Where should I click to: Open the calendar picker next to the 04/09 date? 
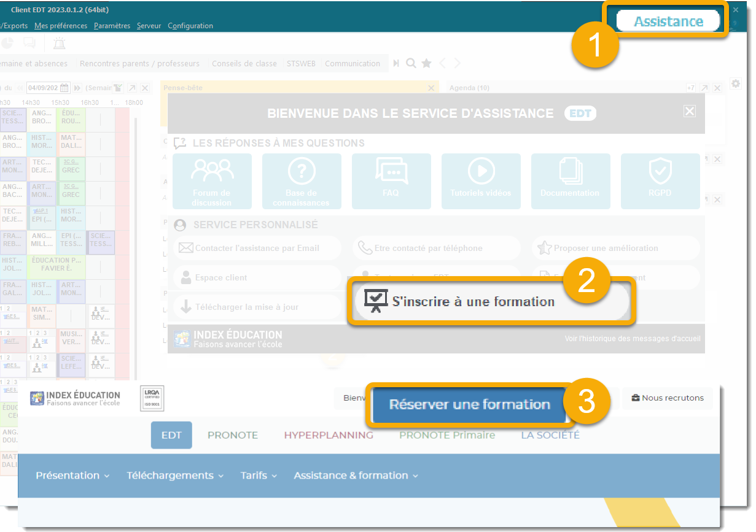point(64,88)
